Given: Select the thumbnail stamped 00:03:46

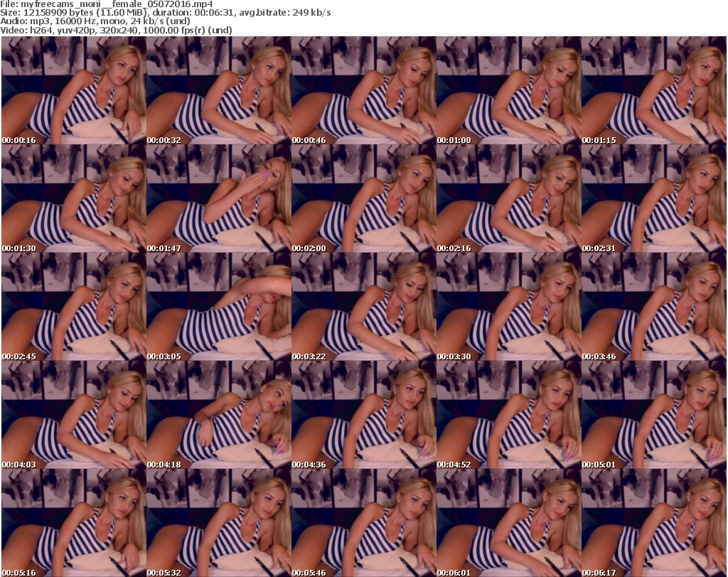Looking at the screenshot, I should click(x=654, y=307).
